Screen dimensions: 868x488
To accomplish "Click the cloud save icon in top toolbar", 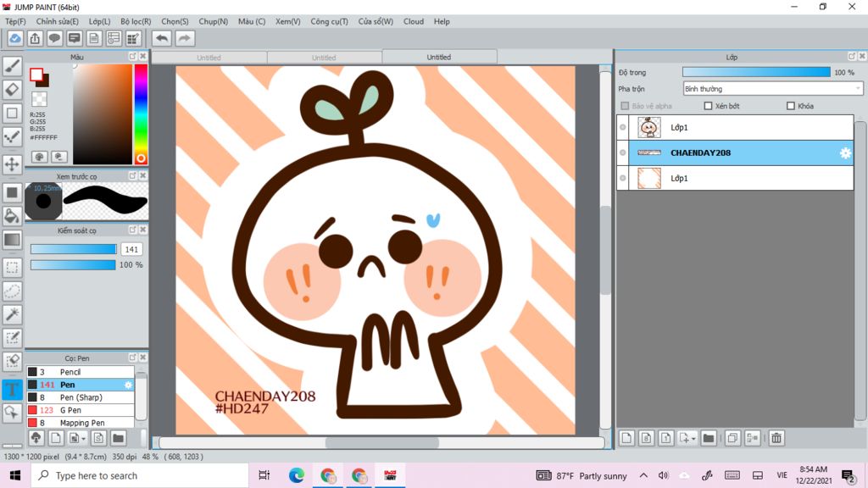I will coord(15,38).
